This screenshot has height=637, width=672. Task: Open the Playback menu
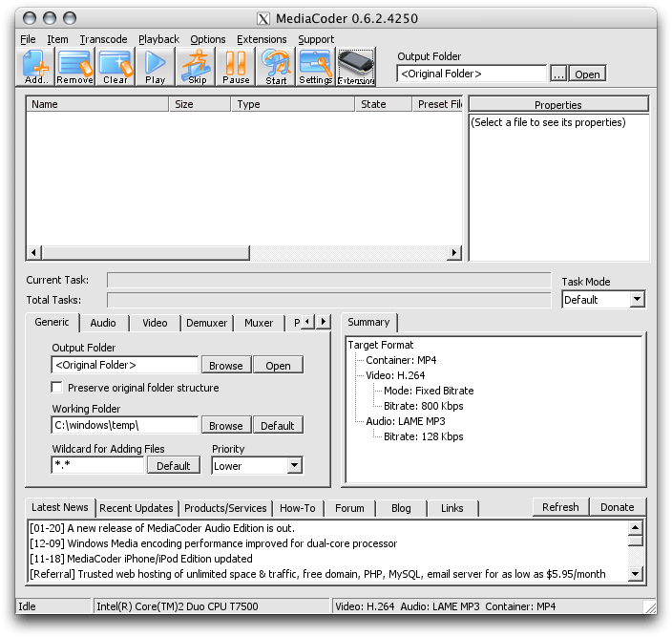pos(158,39)
